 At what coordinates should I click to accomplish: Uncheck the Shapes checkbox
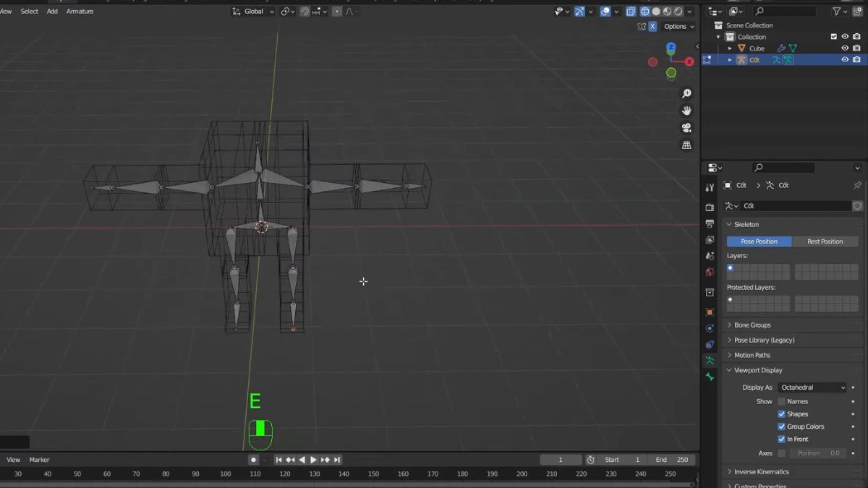[781, 414]
